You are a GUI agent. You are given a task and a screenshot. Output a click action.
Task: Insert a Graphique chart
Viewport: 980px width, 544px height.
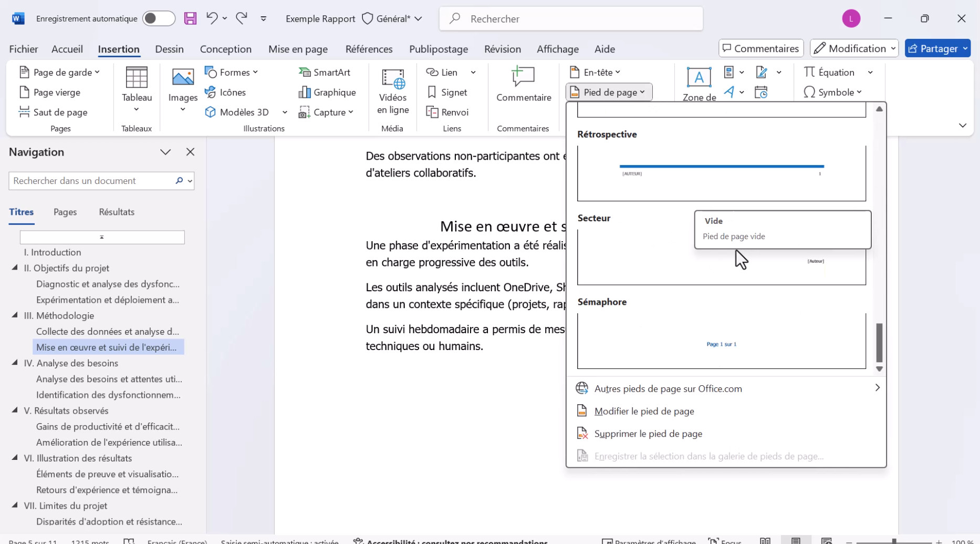(327, 92)
